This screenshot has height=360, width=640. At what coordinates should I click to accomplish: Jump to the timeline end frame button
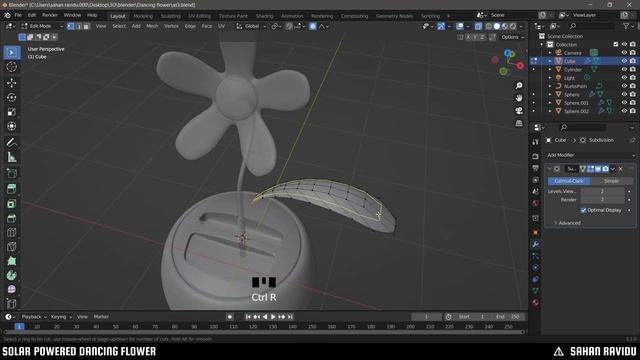pyautogui.click(x=290, y=317)
